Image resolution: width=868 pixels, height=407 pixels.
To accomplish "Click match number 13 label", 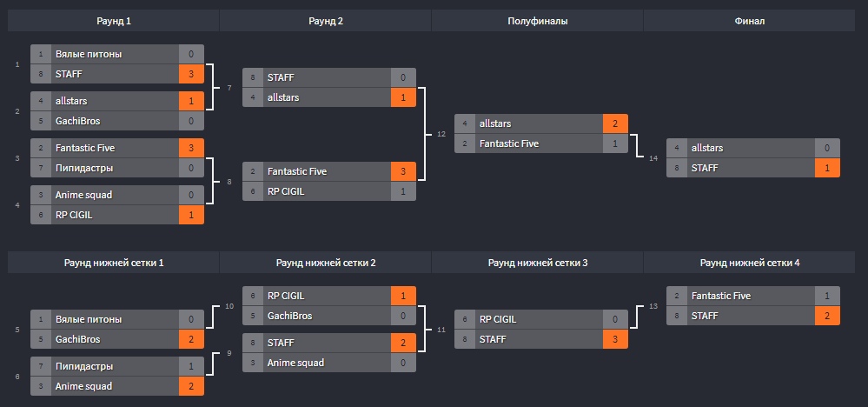I will coord(653,305).
